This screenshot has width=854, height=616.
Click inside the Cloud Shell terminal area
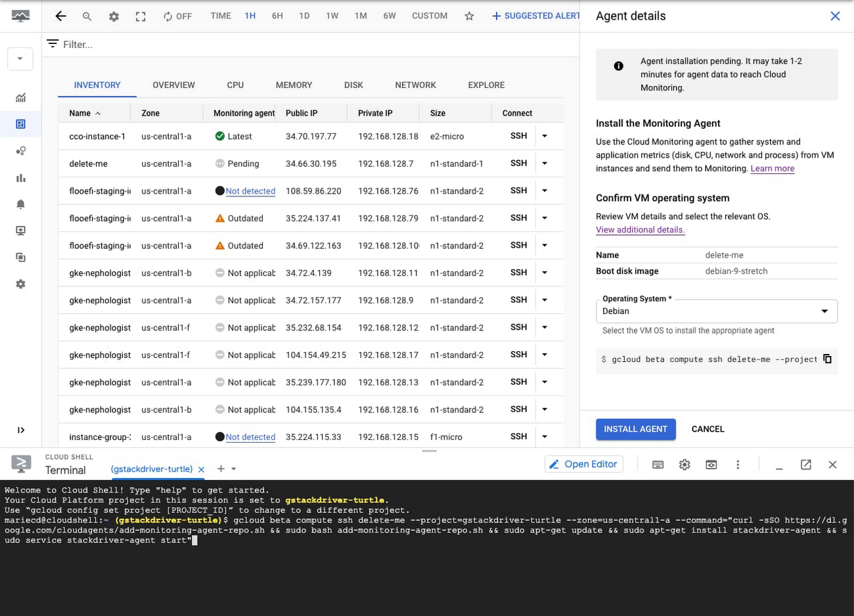[x=427, y=548]
